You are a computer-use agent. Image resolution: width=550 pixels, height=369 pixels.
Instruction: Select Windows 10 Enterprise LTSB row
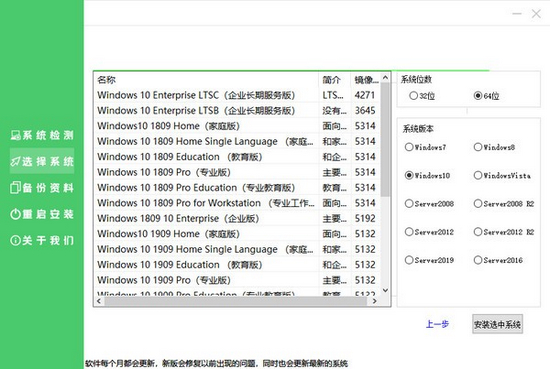(x=237, y=110)
